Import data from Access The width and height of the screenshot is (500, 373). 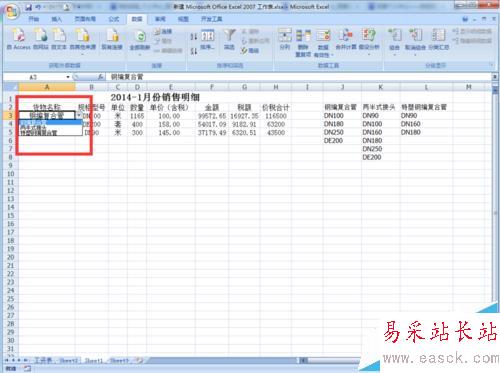click(x=19, y=39)
